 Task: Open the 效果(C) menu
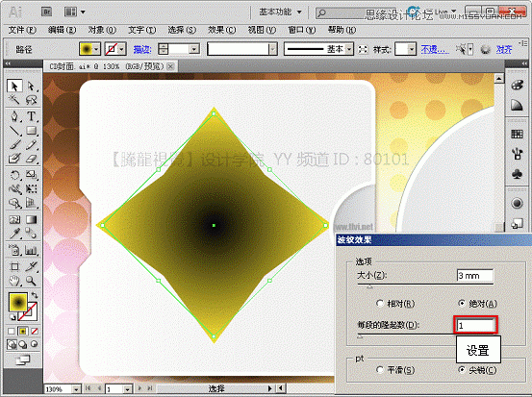click(221, 30)
